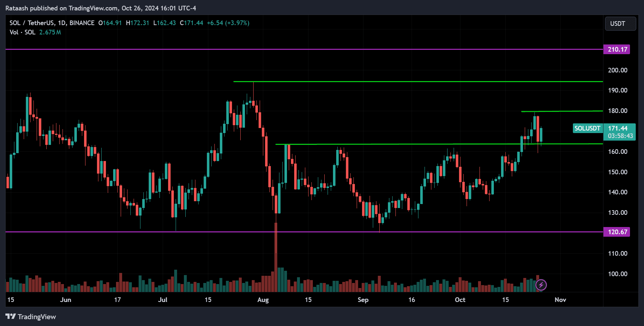644x326 pixels.
Task: Click the Rataash published header text
Action: [x=101, y=8]
